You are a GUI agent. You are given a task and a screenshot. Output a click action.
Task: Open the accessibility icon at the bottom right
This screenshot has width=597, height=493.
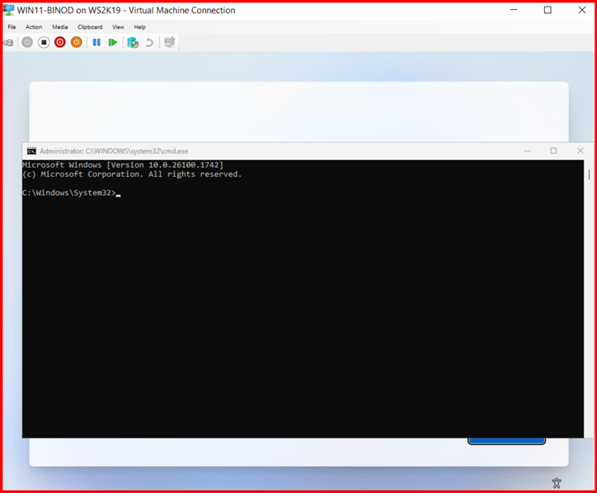pos(556,483)
